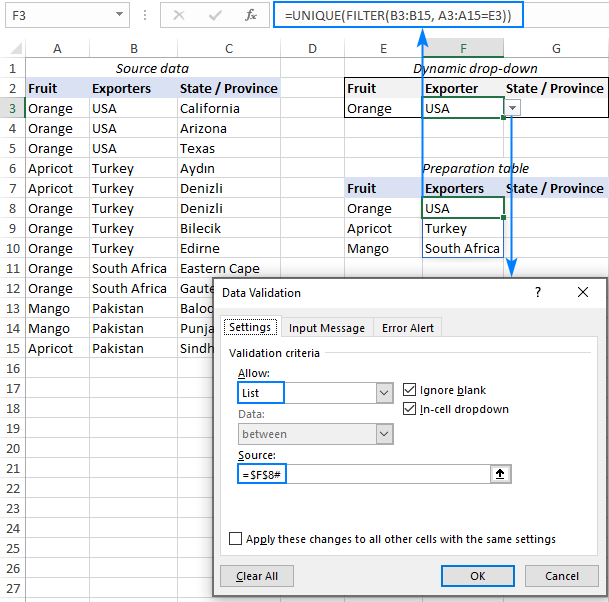Click the Help question mark in dialog
The image size is (609, 602).
tap(538, 293)
